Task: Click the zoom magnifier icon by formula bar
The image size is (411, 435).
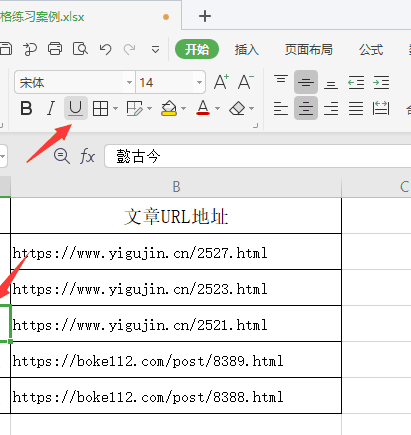Action: [x=62, y=156]
